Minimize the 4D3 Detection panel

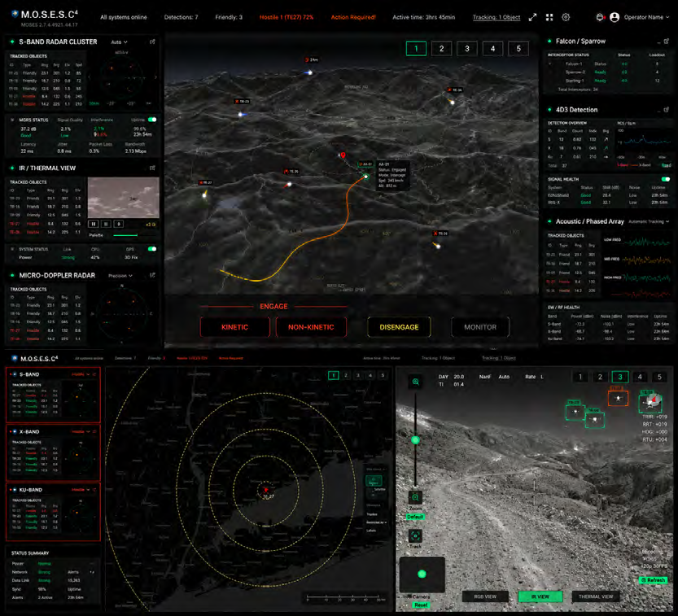658,111
